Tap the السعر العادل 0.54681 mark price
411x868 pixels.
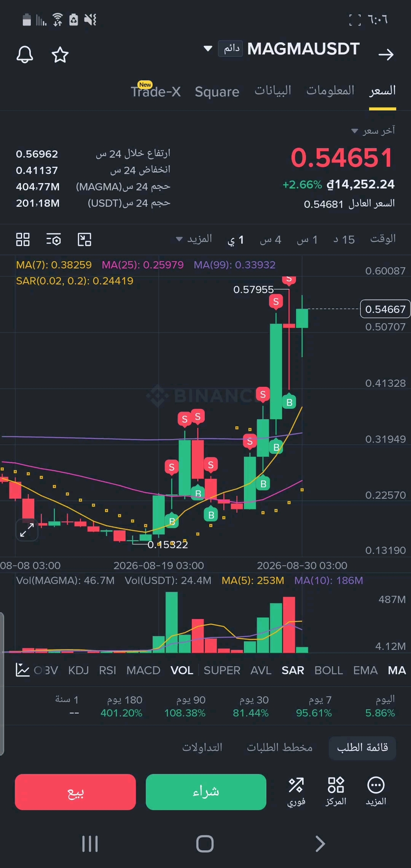coord(349,204)
